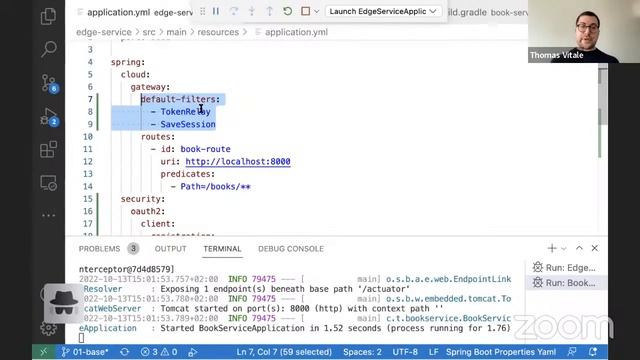The image size is (640, 360).
Task: Change indentation via Spaces: 2
Action: click(x=362, y=352)
